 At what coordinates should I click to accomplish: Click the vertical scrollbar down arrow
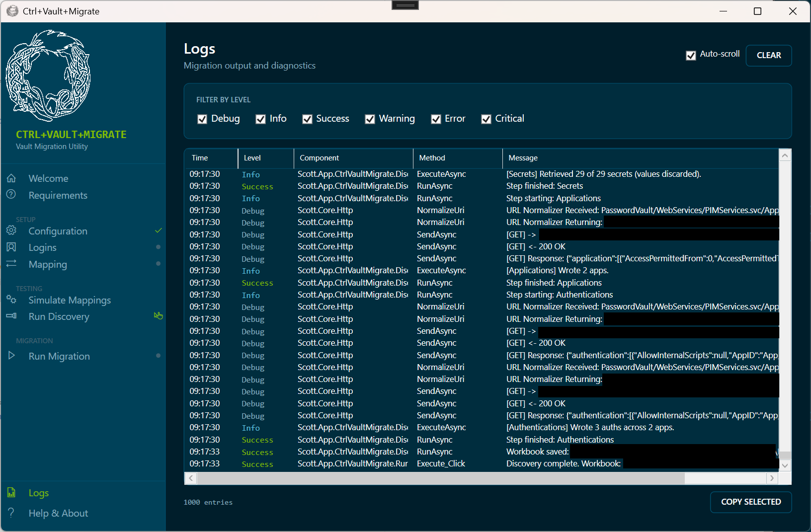[x=785, y=465]
